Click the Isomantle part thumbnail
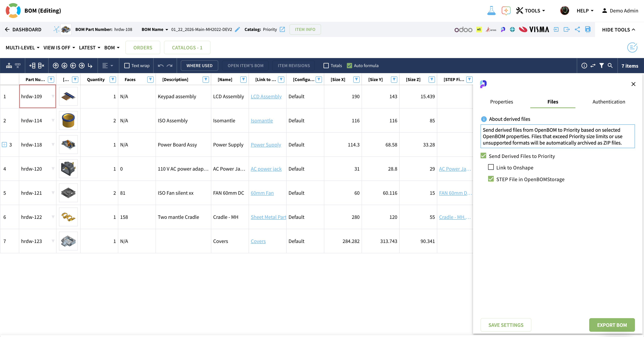Viewport: 644px width, 337px height. click(x=68, y=121)
